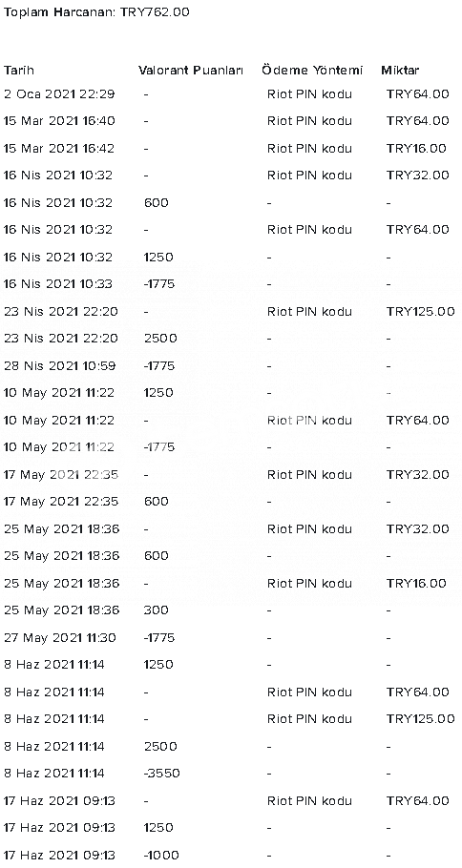Click the 1250 points on 16 Nis
This screenshot has width=462, height=868.
(158, 258)
